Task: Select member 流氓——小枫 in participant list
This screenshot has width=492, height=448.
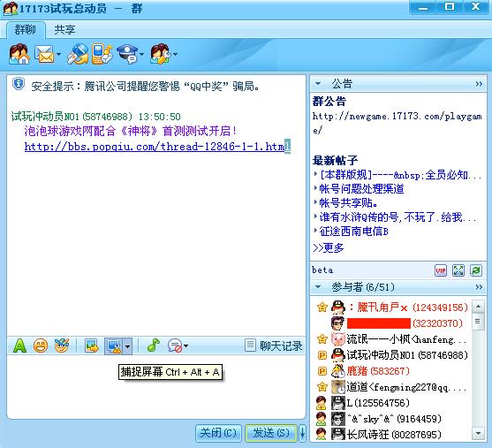Action: 392,339
